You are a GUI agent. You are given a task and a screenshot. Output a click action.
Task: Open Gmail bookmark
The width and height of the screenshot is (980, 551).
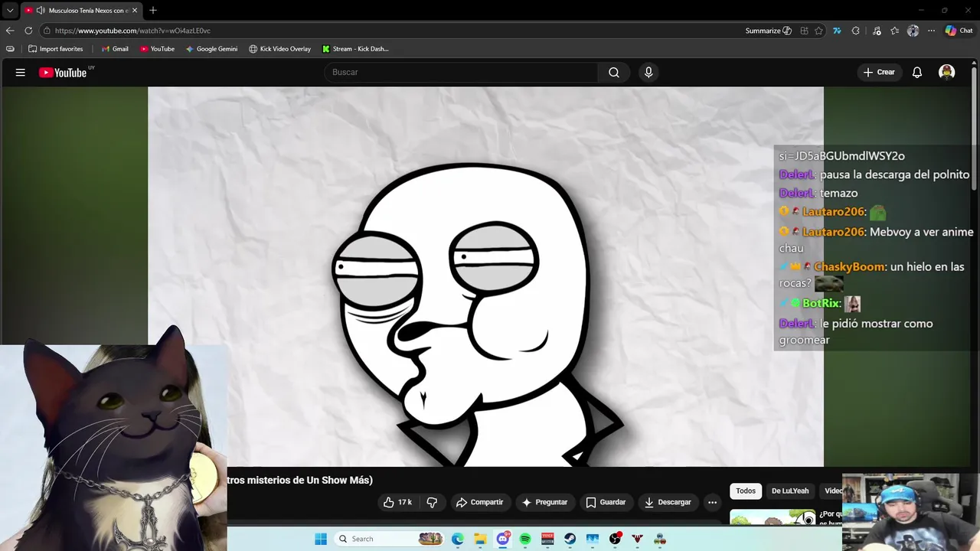115,49
